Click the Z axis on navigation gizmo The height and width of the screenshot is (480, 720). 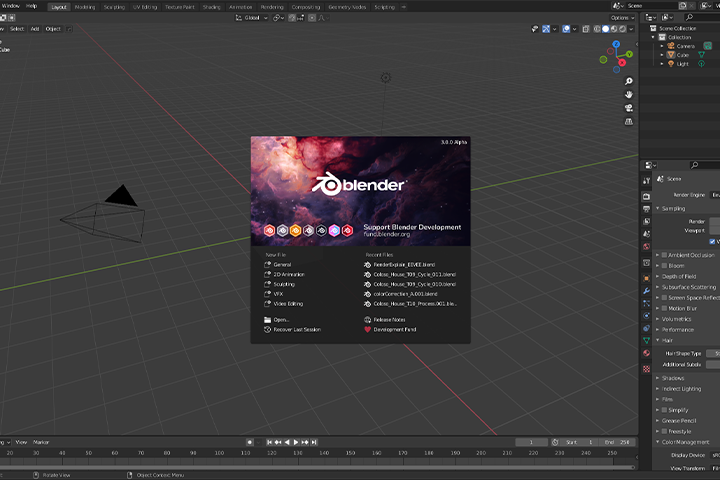(x=616, y=44)
